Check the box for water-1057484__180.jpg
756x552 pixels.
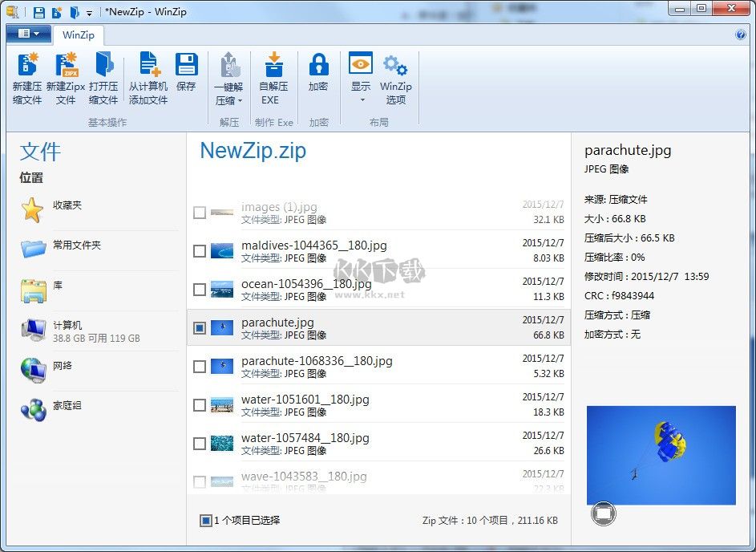tap(199, 444)
